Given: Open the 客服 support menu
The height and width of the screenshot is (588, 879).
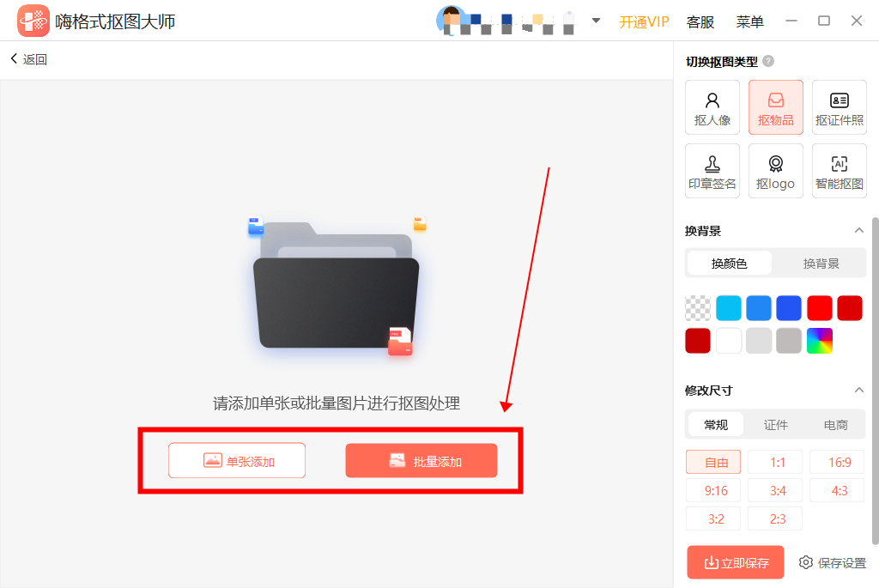Looking at the screenshot, I should pyautogui.click(x=700, y=21).
